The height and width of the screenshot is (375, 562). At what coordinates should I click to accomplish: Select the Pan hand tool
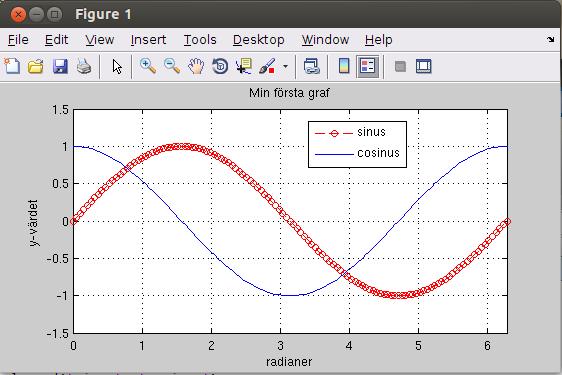click(x=196, y=66)
